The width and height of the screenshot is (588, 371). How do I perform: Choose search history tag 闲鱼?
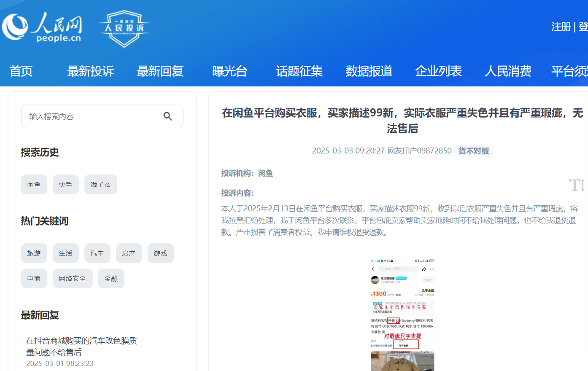34,185
